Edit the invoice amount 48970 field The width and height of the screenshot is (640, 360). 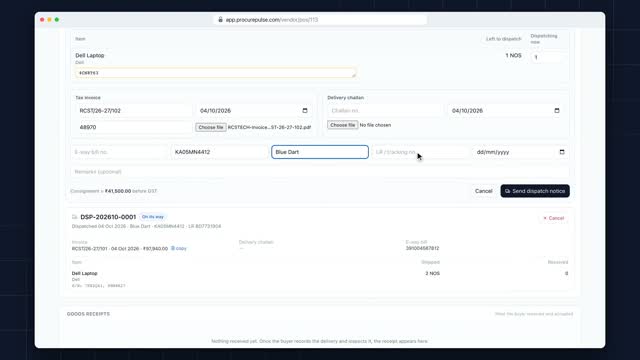(x=134, y=127)
